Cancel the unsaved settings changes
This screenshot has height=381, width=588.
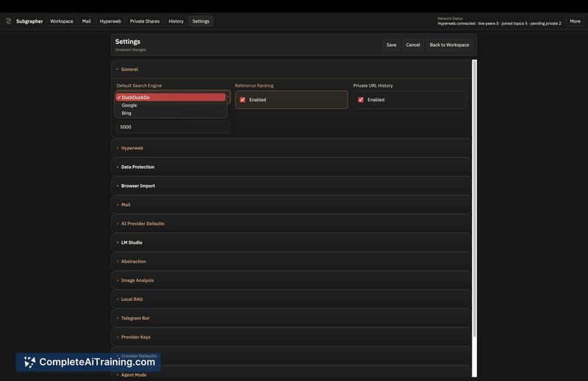(413, 45)
